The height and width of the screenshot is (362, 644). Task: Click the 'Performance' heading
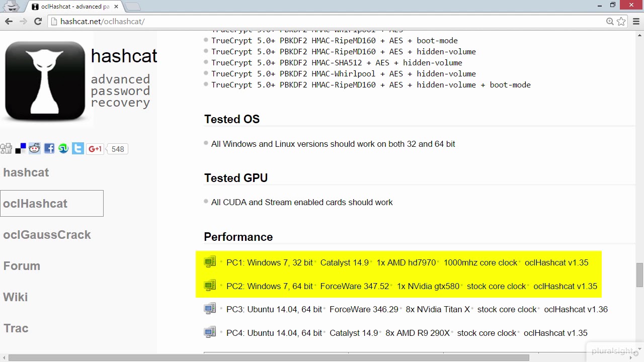pyautogui.click(x=238, y=237)
